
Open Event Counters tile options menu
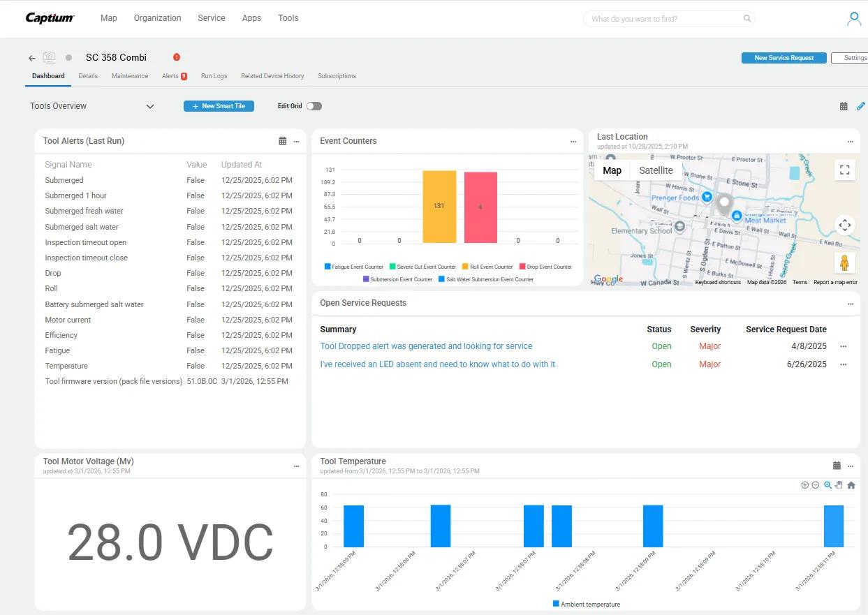click(x=573, y=142)
